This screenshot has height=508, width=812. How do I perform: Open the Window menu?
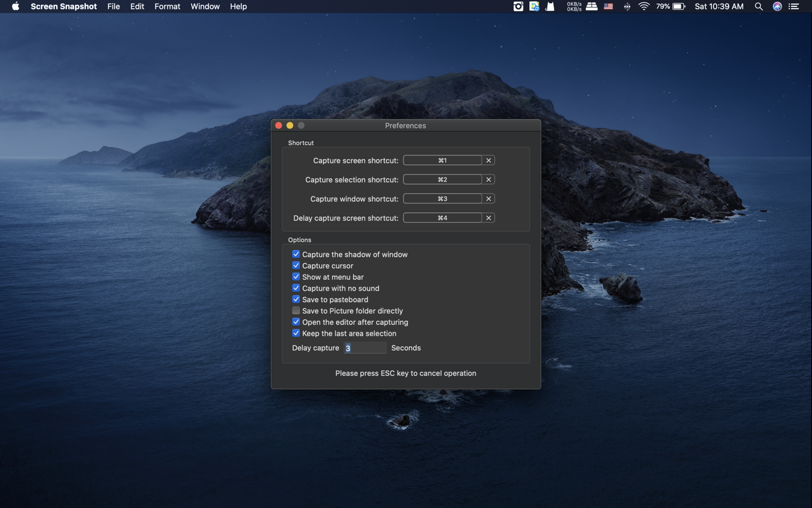[x=205, y=6]
